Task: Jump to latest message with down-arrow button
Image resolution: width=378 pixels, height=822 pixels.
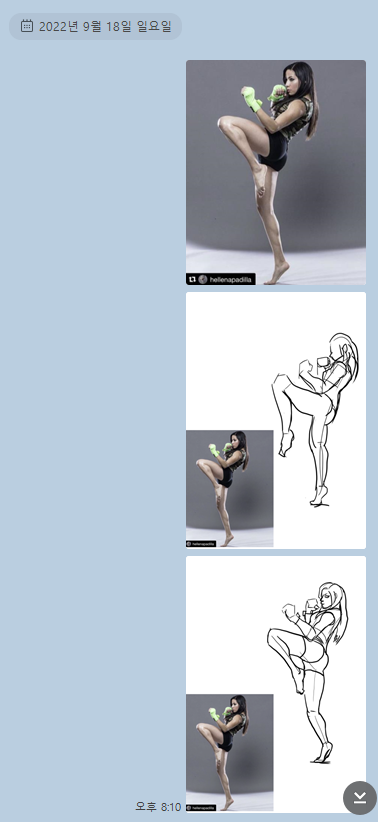Action: click(x=360, y=797)
